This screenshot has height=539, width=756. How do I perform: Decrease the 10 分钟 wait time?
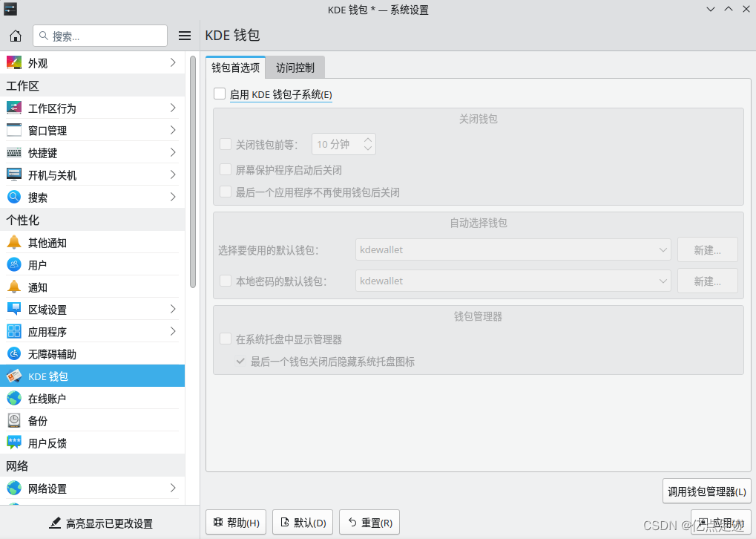(x=368, y=148)
